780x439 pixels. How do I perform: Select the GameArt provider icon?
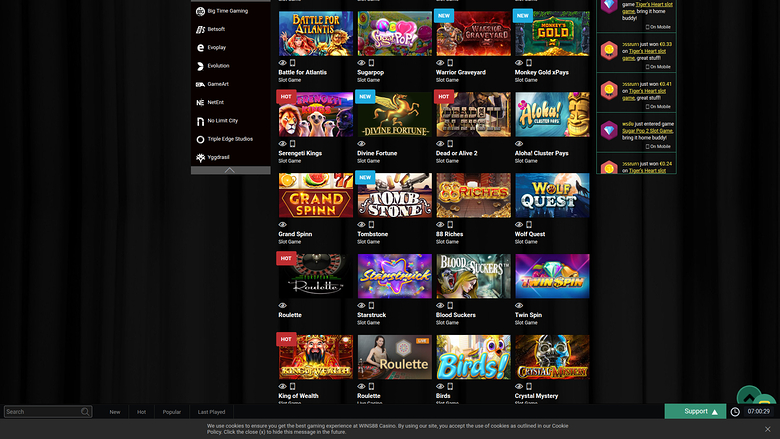[200, 85]
